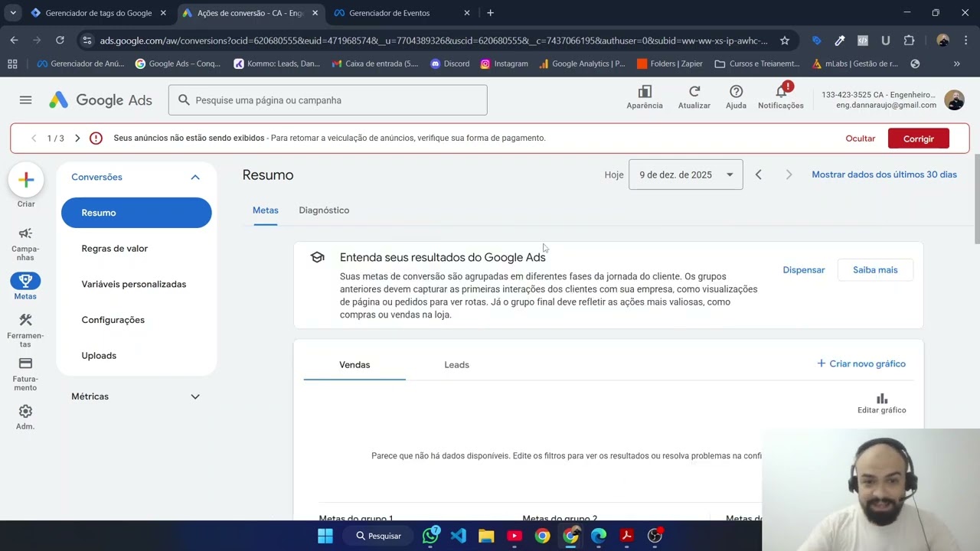This screenshot has height=551, width=980.
Task: Go to previous alert notification
Action: click(x=34, y=139)
